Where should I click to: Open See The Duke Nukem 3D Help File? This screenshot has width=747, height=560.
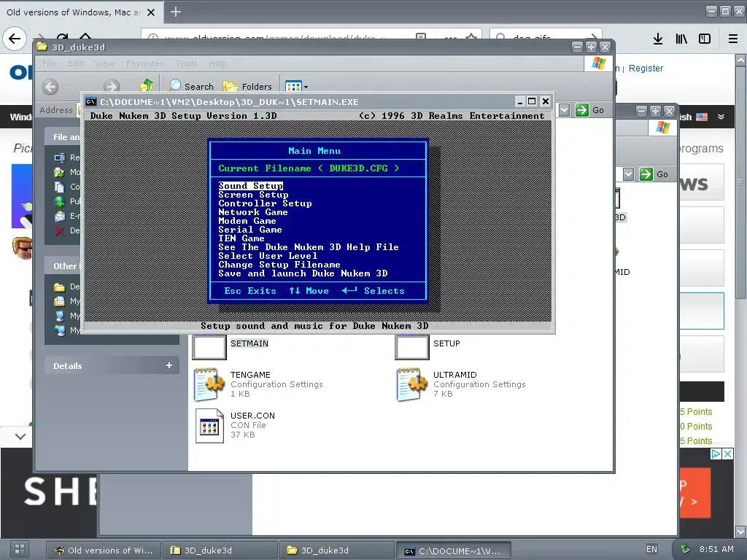click(x=309, y=247)
